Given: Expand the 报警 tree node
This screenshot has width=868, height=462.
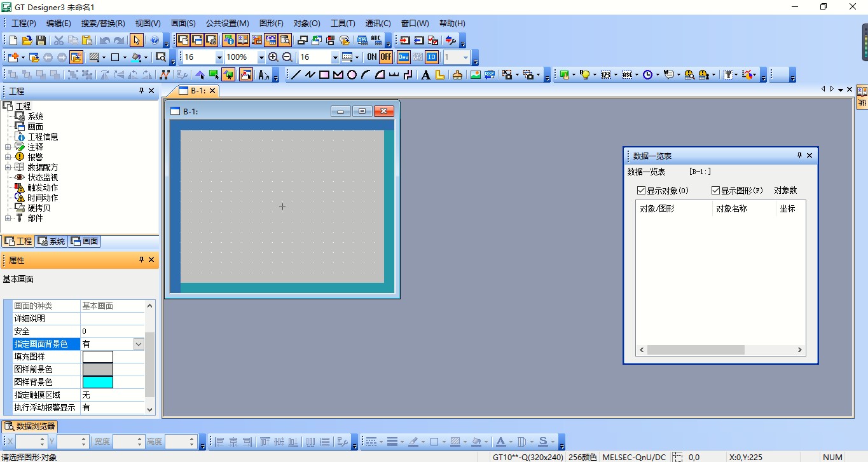Looking at the screenshot, I should coord(8,157).
